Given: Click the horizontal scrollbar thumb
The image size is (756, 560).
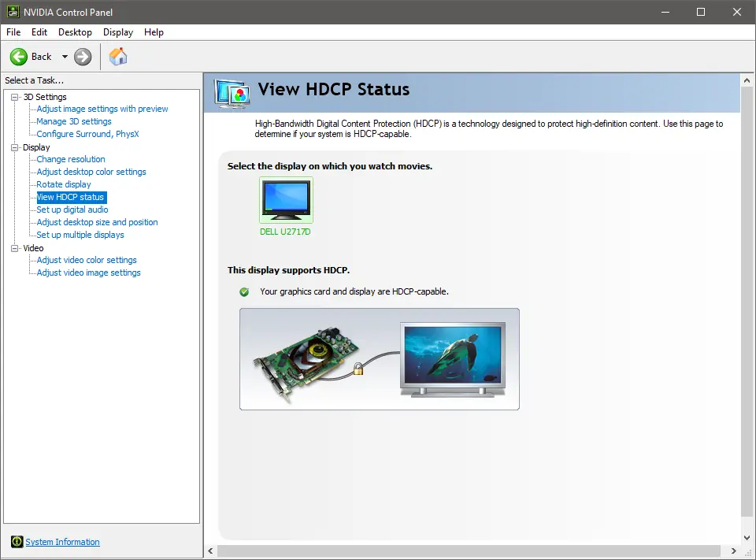Looking at the screenshot, I should [x=469, y=551].
